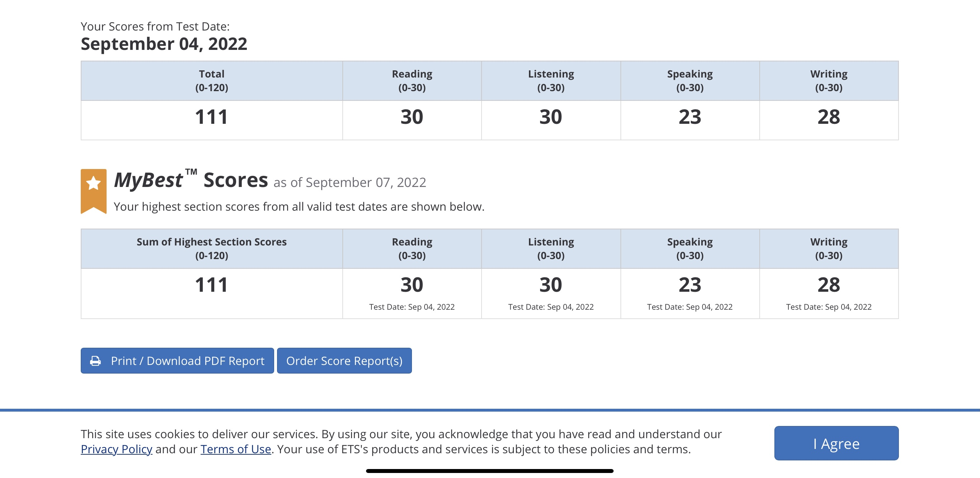Click the Your Scores from Test Date label
The image size is (980, 478).
[155, 26]
